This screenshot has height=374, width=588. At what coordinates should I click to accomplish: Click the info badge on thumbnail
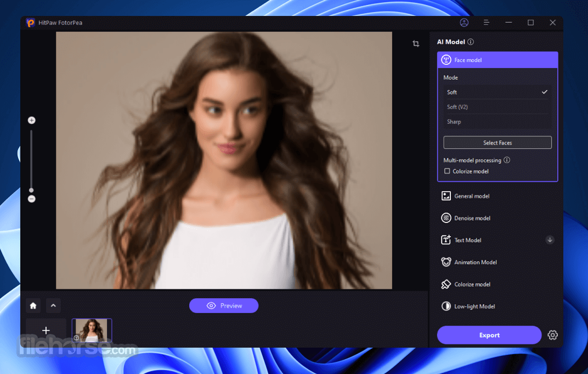pyautogui.click(x=76, y=338)
